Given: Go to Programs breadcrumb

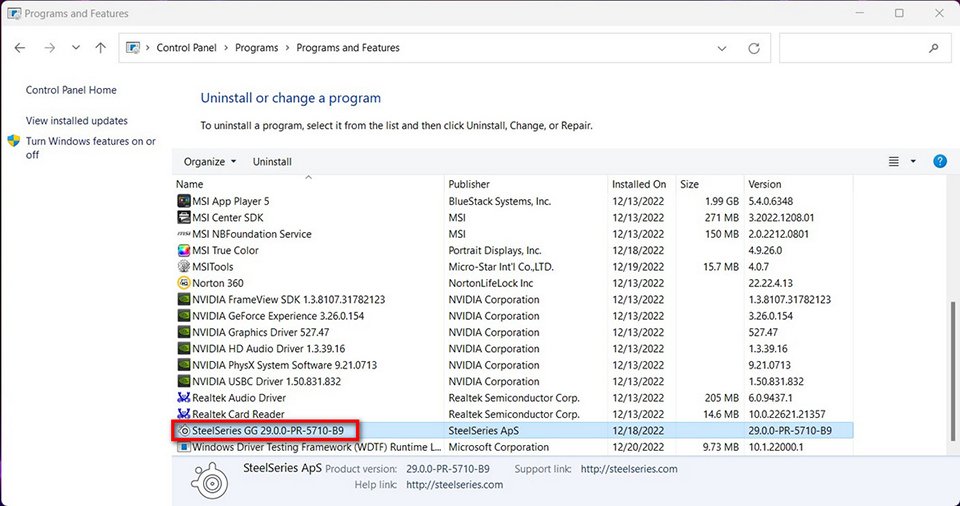Looking at the screenshot, I should coord(257,48).
